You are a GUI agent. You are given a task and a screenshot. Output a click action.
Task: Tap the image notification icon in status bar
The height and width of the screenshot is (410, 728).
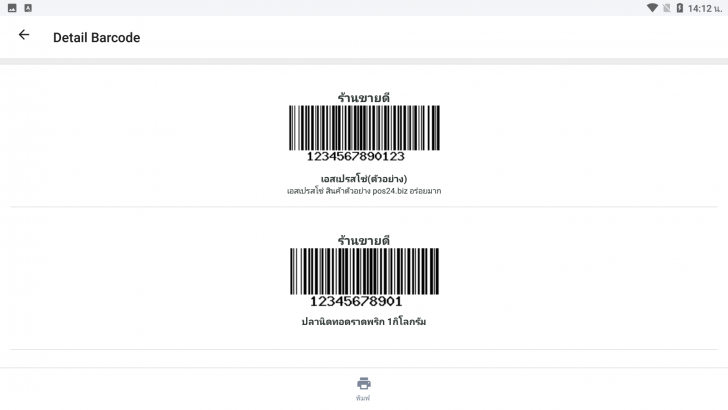point(10,8)
